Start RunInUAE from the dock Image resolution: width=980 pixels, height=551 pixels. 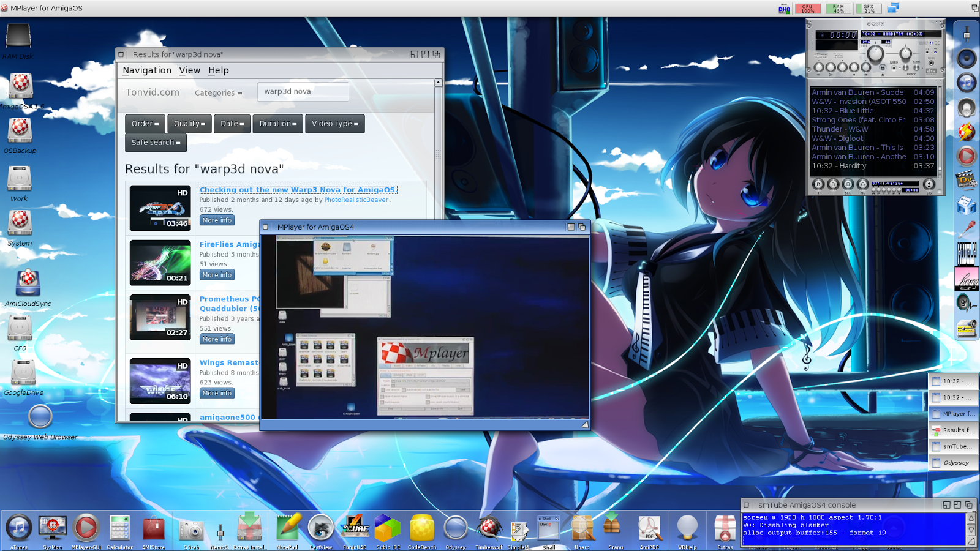click(355, 528)
